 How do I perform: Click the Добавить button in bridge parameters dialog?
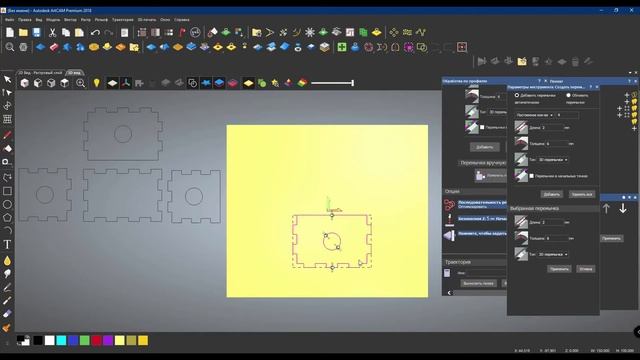tap(552, 194)
